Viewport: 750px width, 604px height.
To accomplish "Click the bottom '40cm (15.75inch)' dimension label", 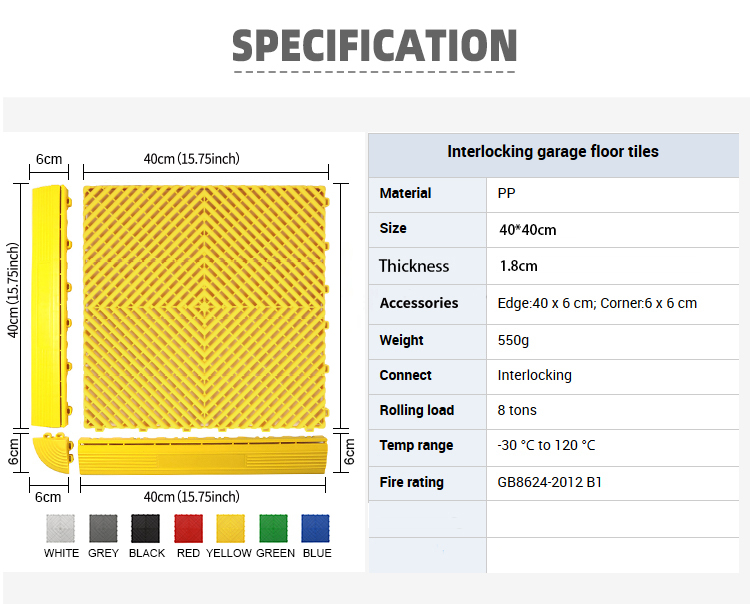I will tap(191, 497).
